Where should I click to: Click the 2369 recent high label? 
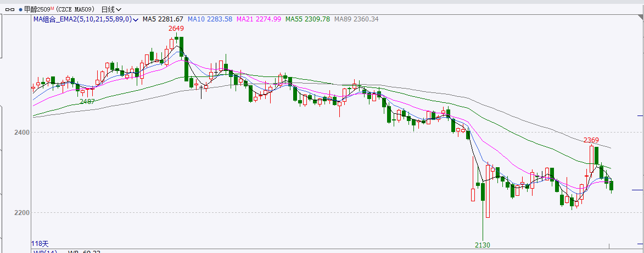(x=591, y=140)
